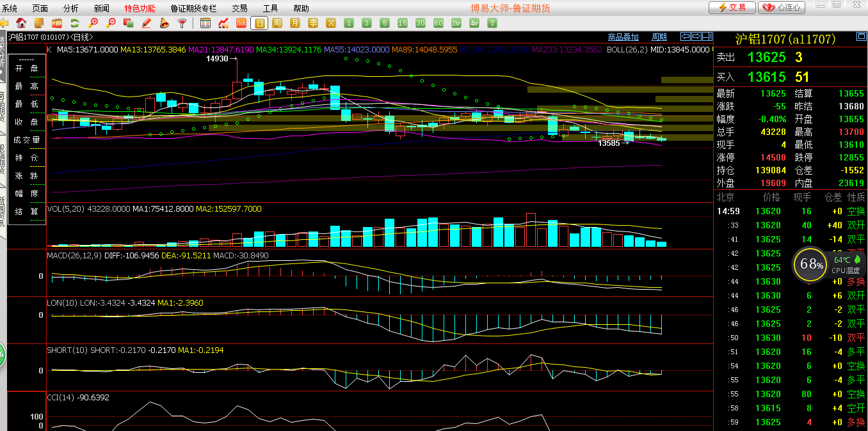Screen dimensions: 868x431
Task: Click the green Y period button
Action: pos(492,23)
